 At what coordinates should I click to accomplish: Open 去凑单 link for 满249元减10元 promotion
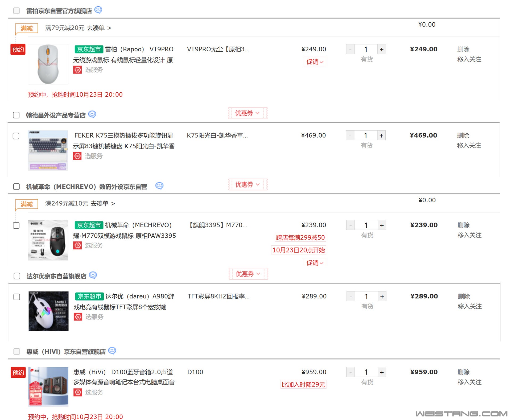[x=102, y=204]
